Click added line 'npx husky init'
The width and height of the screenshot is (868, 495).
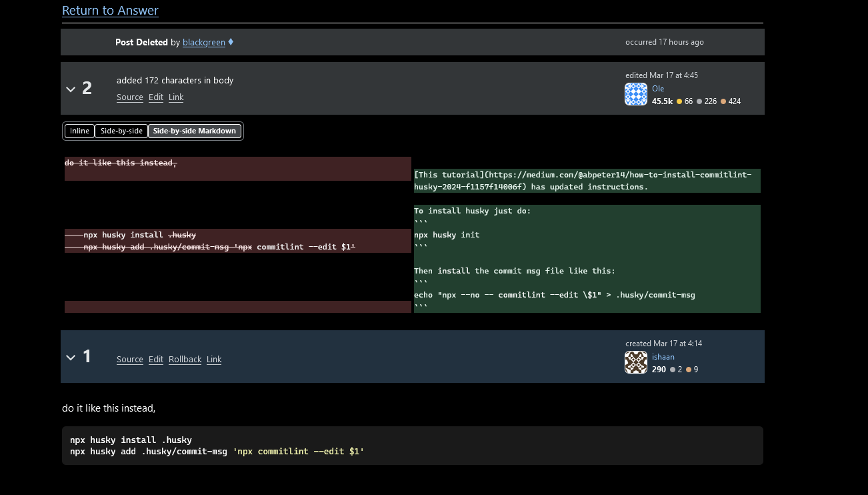click(447, 235)
